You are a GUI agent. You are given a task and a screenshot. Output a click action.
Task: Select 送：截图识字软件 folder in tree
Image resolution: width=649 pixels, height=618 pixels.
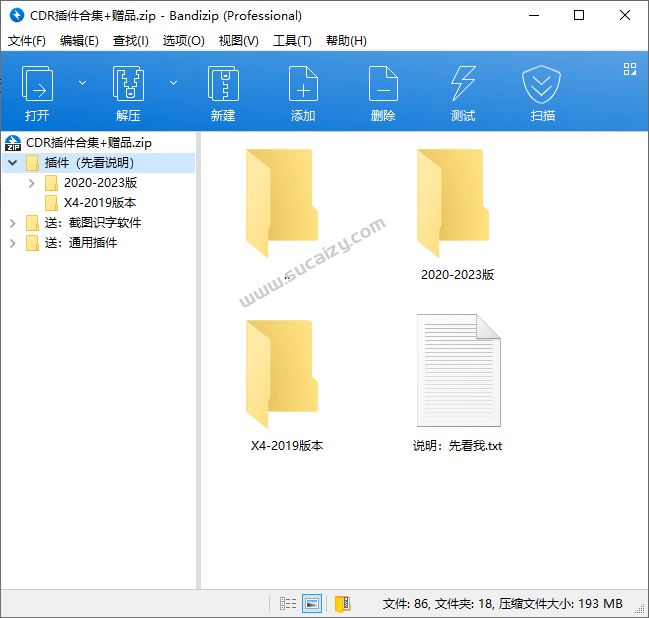93,223
